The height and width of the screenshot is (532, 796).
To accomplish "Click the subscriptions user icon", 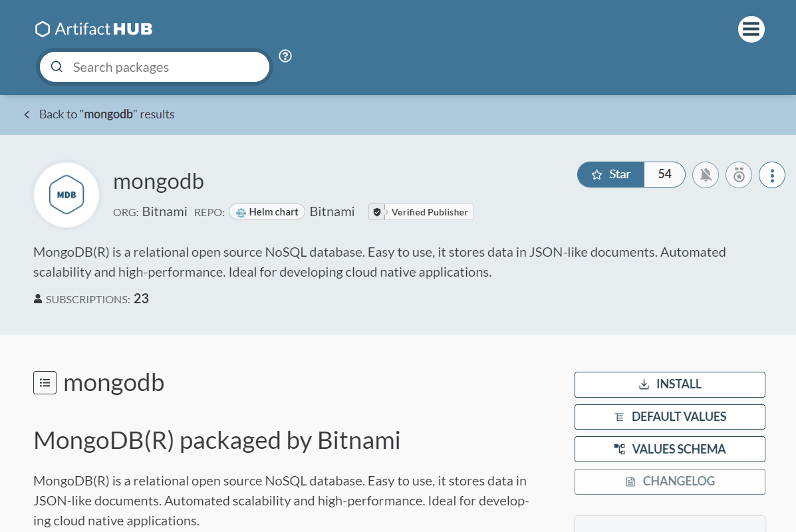I will pyautogui.click(x=38, y=299).
